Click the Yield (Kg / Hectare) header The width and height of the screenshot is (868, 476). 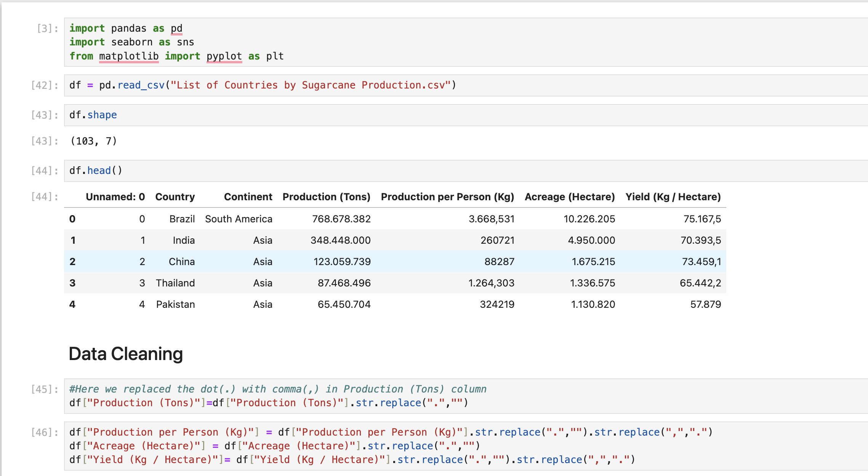[673, 197]
